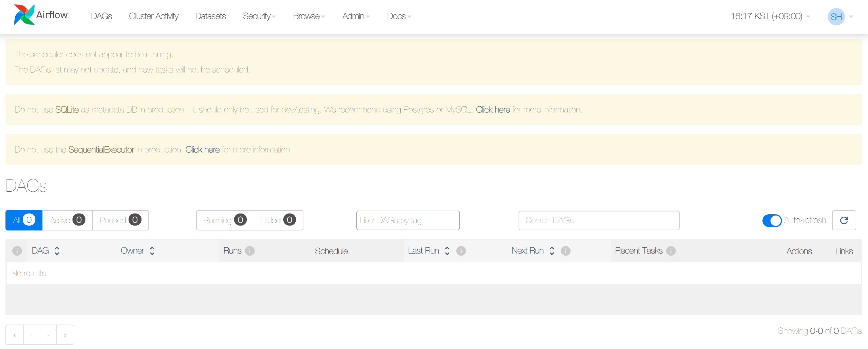The image size is (868, 349).
Task: Click info icon next to Runs header
Action: click(x=250, y=251)
